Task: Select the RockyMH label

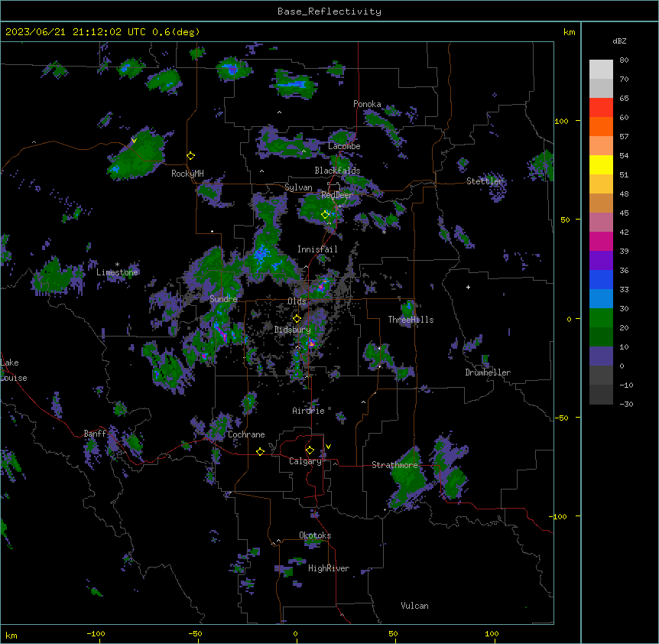Action: 187,174
